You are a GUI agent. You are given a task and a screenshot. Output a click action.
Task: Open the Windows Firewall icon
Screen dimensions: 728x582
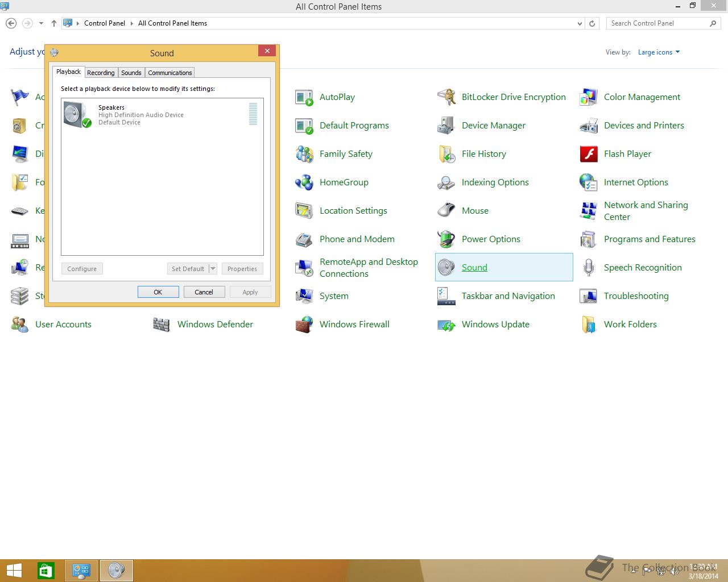click(304, 325)
